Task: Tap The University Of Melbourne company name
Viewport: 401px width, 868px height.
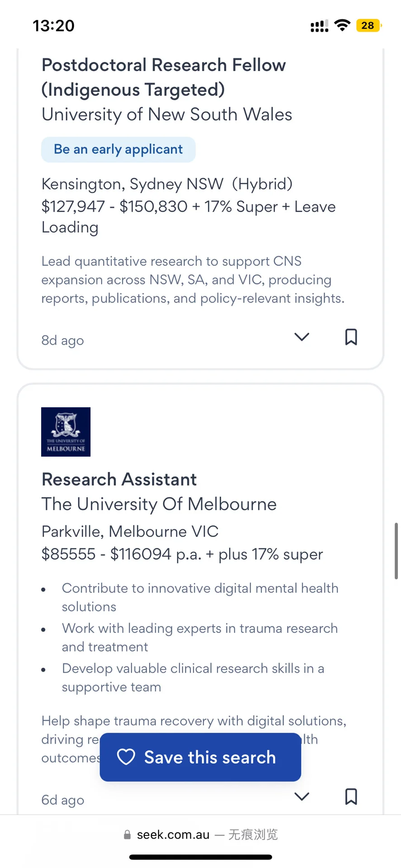Action: point(159,504)
